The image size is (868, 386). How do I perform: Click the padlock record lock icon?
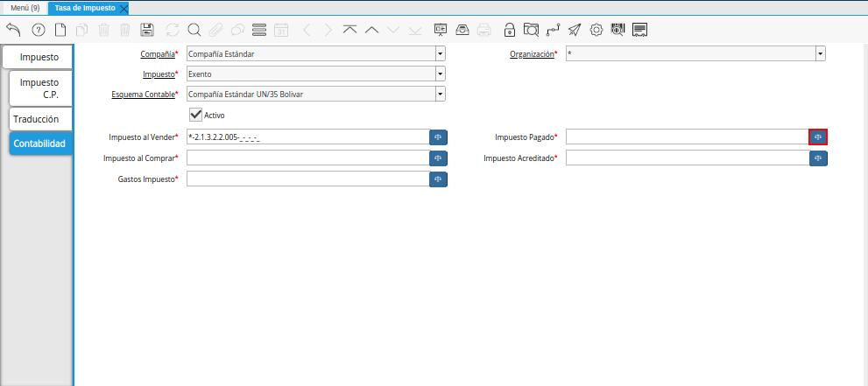pyautogui.click(x=509, y=30)
